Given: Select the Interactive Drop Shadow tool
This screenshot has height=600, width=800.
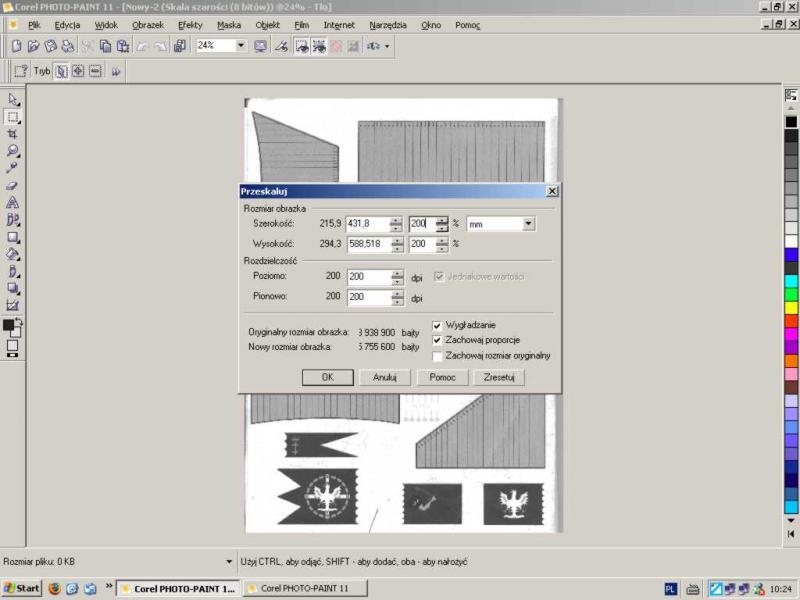Looking at the screenshot, I should [x=13, y=288].
